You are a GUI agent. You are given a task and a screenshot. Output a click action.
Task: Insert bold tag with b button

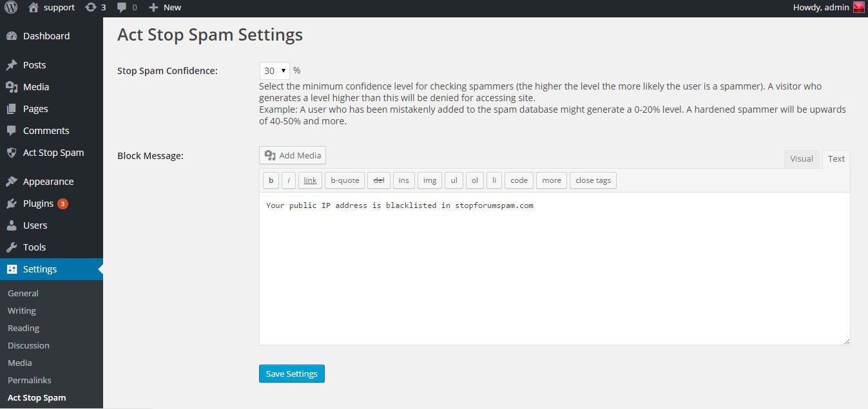point(271,180)
